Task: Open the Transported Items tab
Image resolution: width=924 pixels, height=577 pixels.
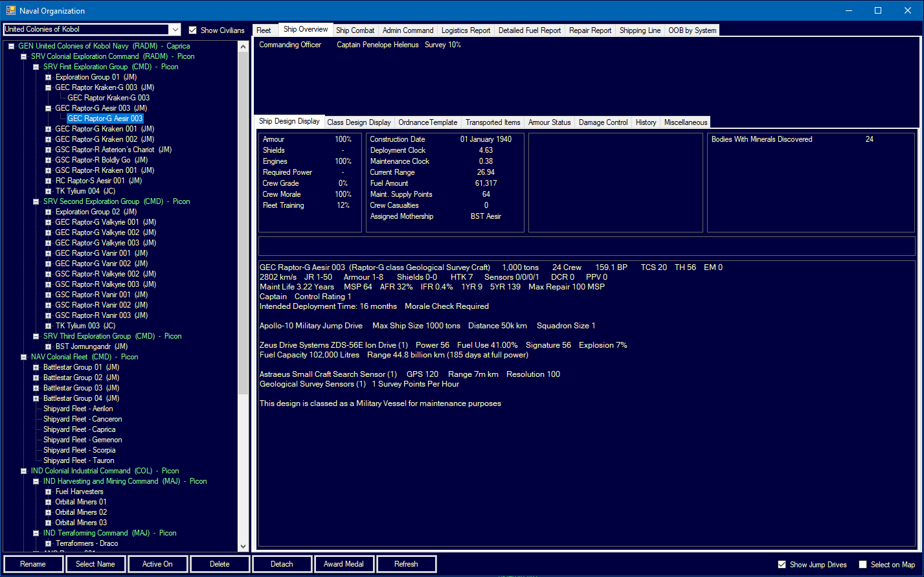Action: click(x=493, y=122)
